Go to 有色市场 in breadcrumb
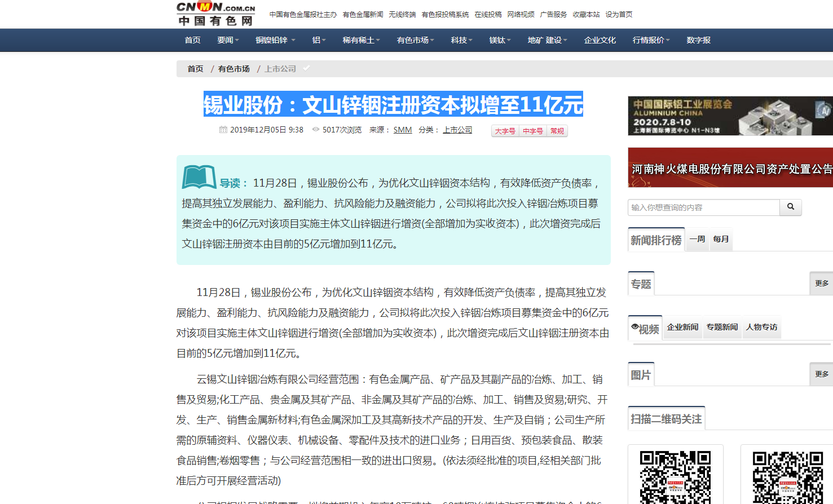This screenshot has height=504, width=833. coord(233,69)
